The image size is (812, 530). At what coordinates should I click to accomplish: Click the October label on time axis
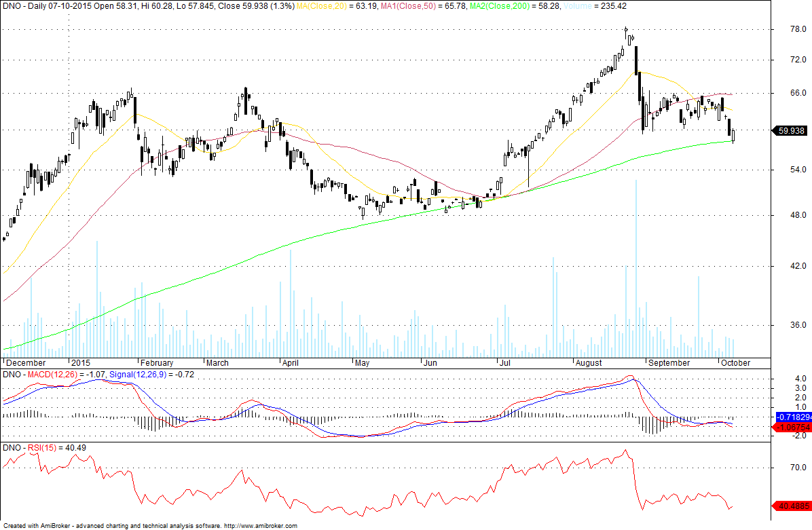tap(735, 363)
